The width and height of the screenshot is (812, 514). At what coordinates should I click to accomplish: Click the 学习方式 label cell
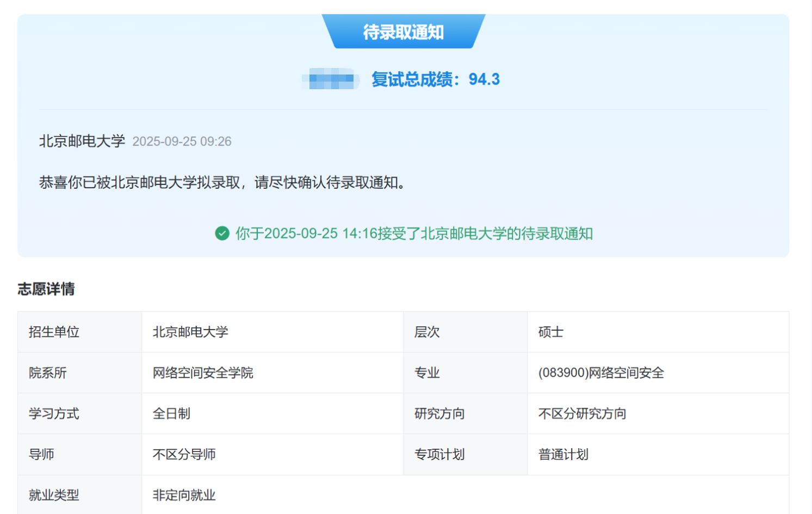point(80,413)
